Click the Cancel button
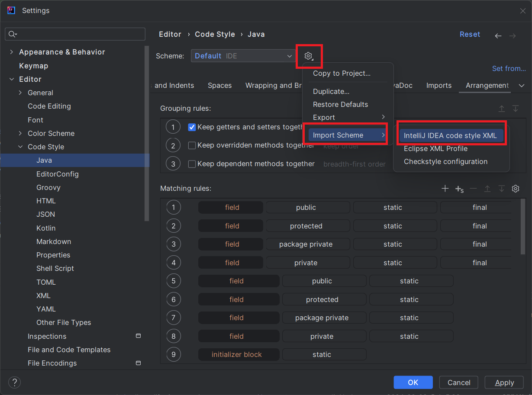532x395 pixels. [459, 382]
